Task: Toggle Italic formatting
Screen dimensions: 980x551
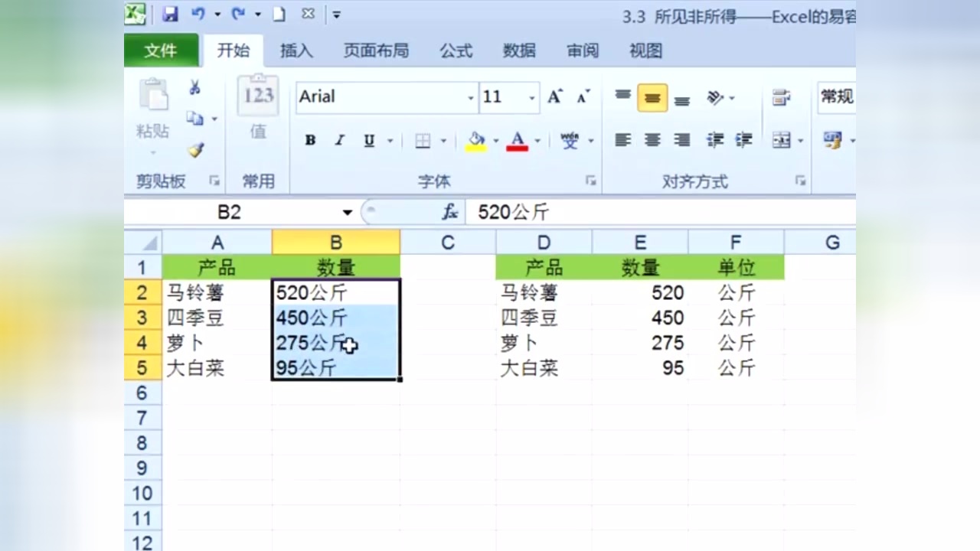Action: coord(339,141)
